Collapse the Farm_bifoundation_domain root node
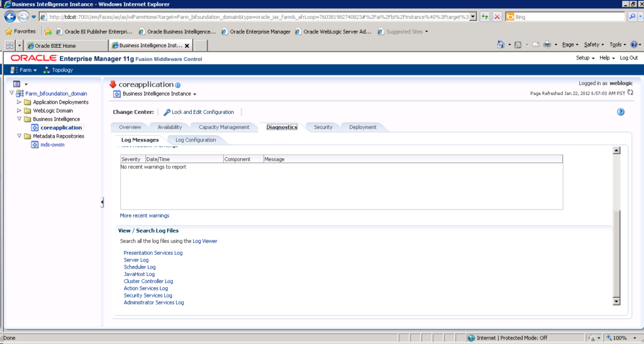This screenshot has width=644, height=344. point(11,93)
